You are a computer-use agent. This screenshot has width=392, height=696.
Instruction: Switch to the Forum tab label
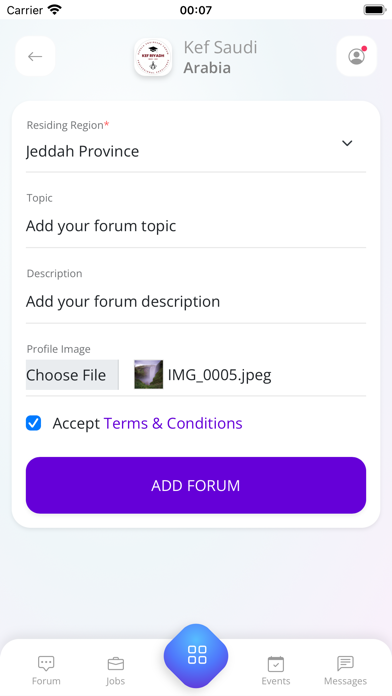point(46,680)
